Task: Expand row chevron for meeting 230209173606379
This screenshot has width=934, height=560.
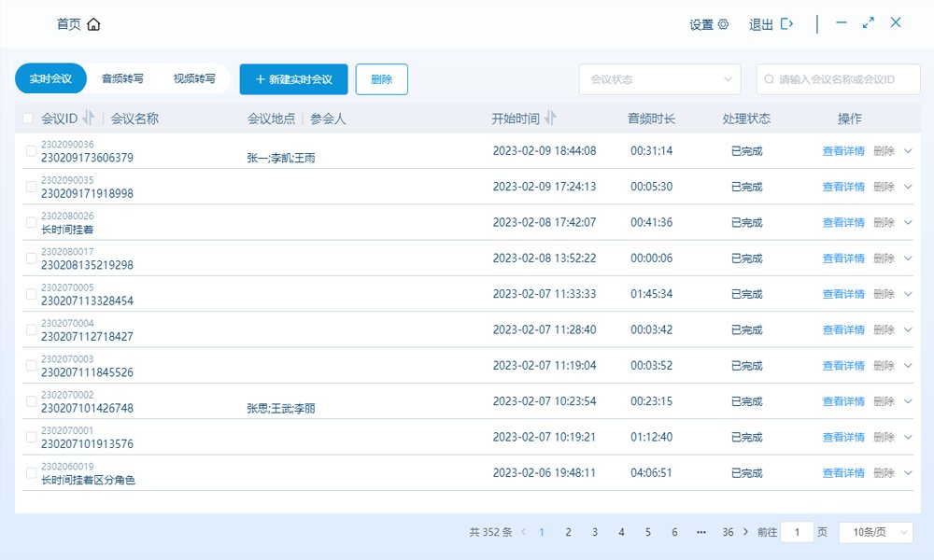Action: click(x=907, y=151)
